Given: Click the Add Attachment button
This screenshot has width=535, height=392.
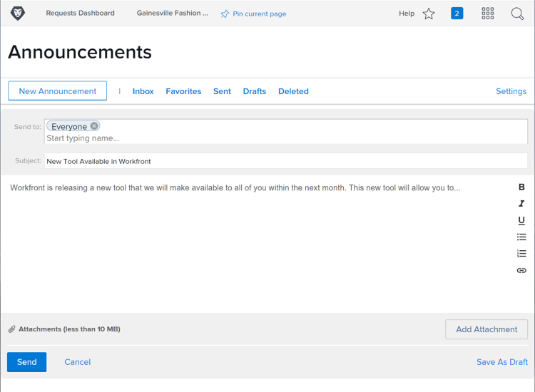Looking at the screenshot, I should point(486,329).
